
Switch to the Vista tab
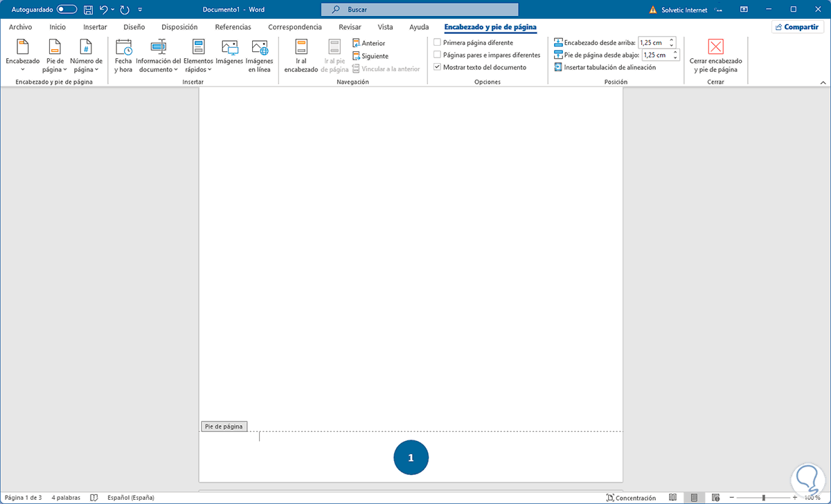385,27
